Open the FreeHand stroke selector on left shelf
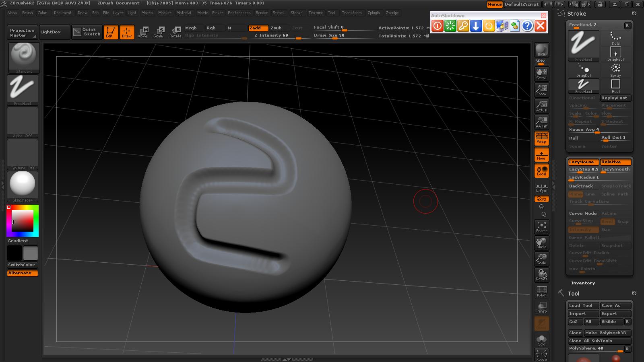This screenshot has height=362, width=644. tap(23, 90)
